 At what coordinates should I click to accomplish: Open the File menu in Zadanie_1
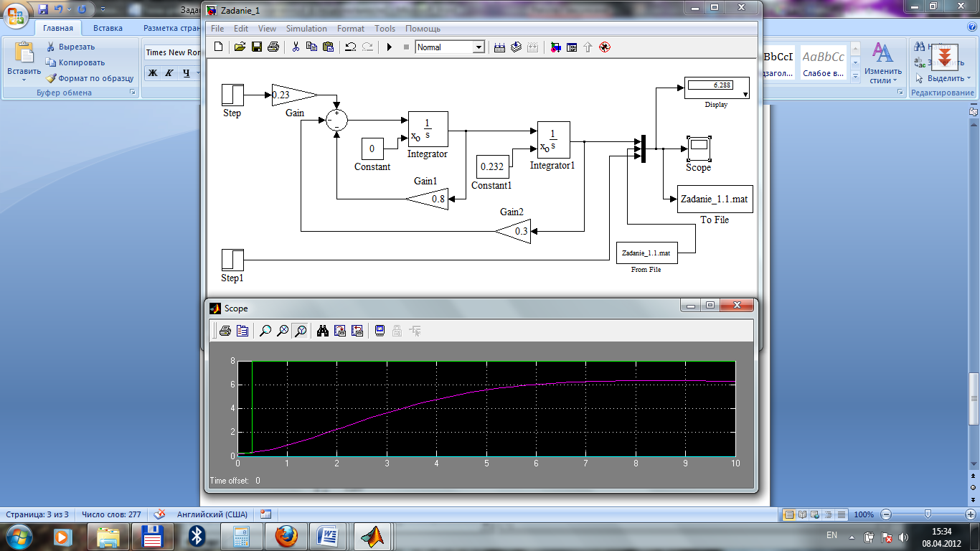(x=217, y=29)
